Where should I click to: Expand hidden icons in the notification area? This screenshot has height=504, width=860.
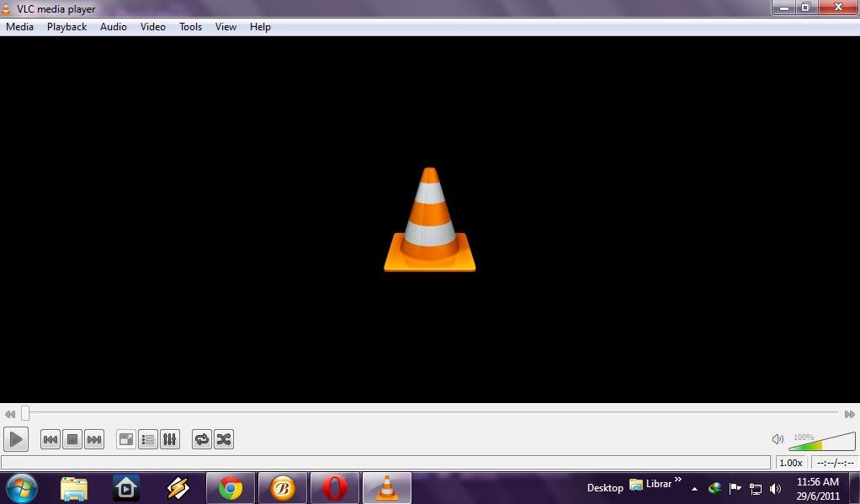point(694,488)
